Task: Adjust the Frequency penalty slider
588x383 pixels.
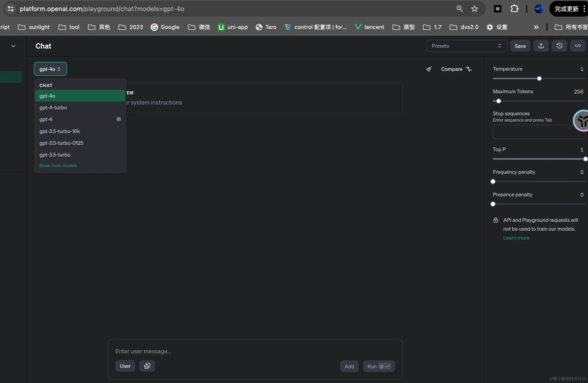Action: [539, 182]
